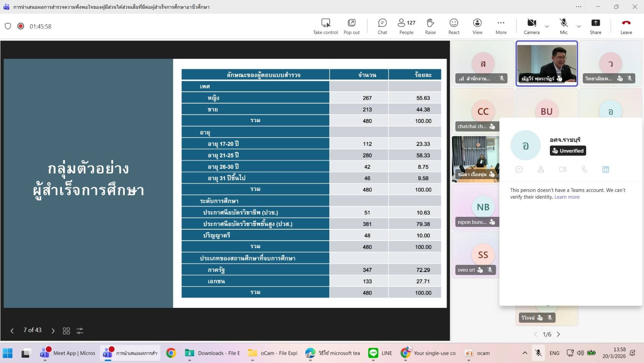644x363 pixels.
Task: Show hidden system tray icons
Action: tap(525, 353)
